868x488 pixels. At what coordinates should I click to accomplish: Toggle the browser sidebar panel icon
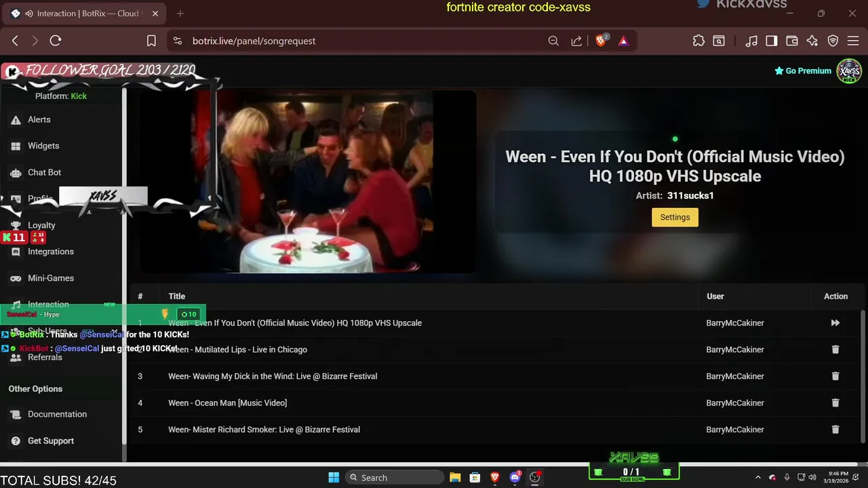tap(772, 41)
